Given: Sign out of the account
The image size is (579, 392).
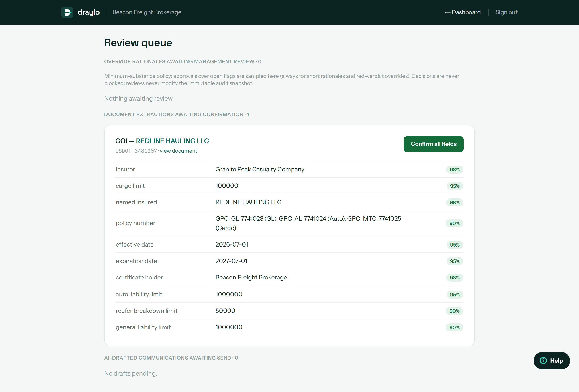Looking at the screenshot, I should pos(506,12).
